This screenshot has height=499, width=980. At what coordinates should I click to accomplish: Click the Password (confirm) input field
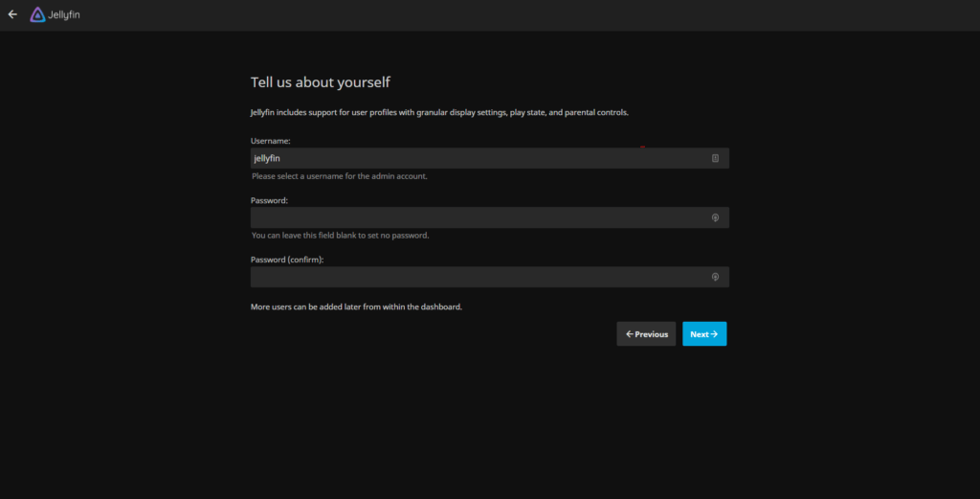pyautogui.click(x=489, y=277)
